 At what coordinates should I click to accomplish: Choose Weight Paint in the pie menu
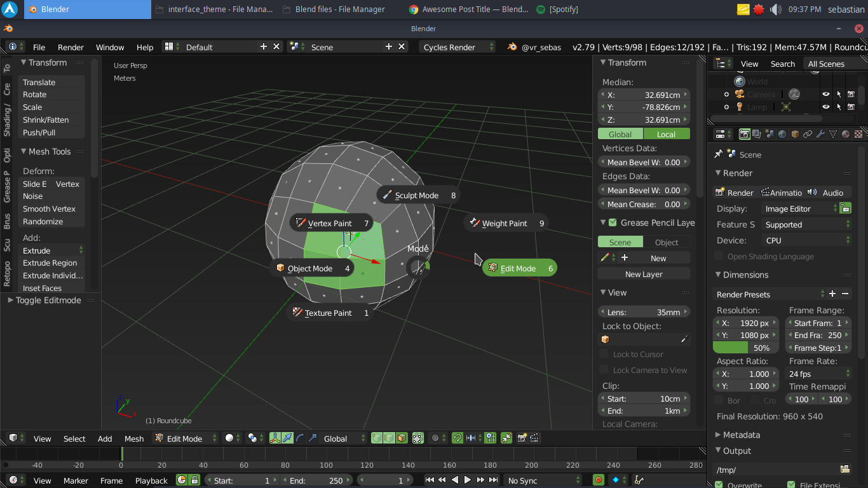pos(506,223)
